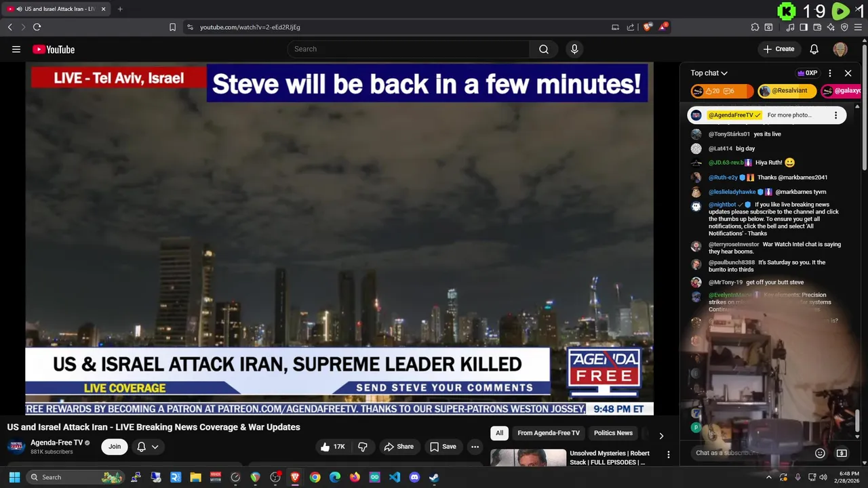Open Brave Wallet icon
The width and height of the screenshot is (868, 488).
[817, 27]
